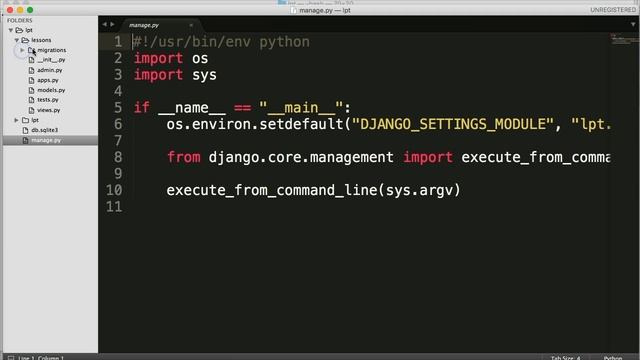The height and width of the screenshot is (360, 640).
Task: Click the file icon beside views.py
Action: (31, 110)
